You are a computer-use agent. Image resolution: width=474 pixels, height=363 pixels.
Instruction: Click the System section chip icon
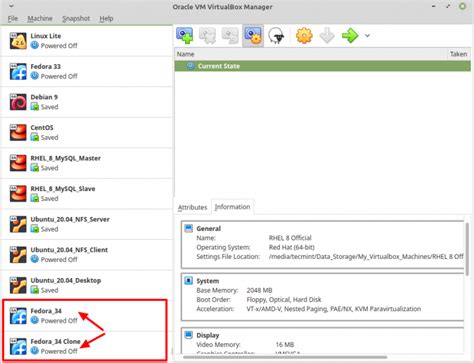[189, 281]
